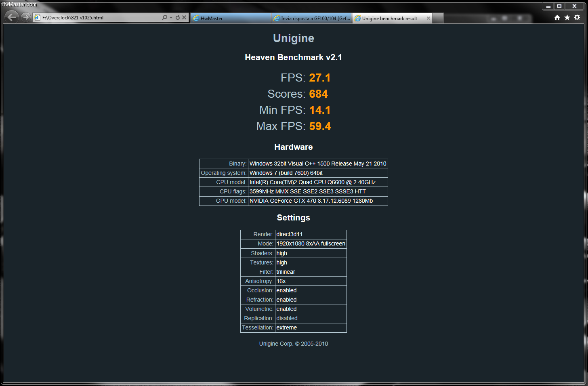This screenshot has height=386, width=588.
Task: Click the Anisotropy value 16x
Action: 311,281
